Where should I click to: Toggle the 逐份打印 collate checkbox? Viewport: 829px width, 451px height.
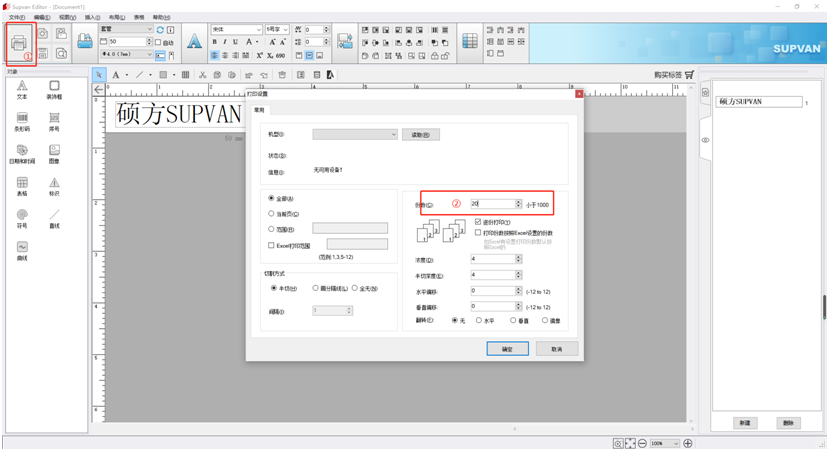[x=478, y=222]
